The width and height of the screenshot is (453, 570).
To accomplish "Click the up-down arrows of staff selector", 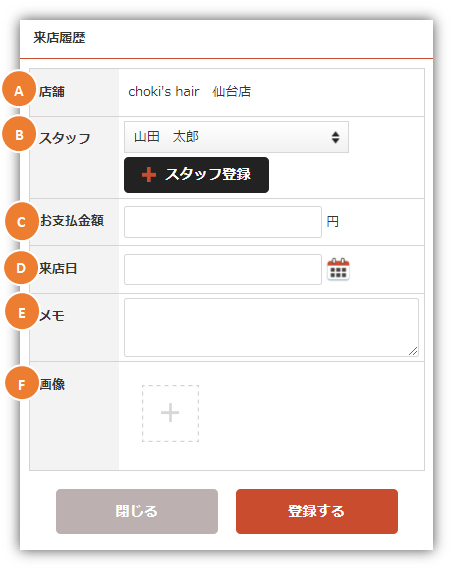I will tap(335, 137).
